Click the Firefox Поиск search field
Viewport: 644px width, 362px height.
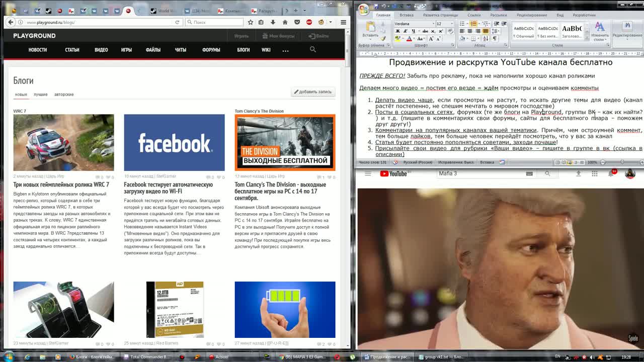[x=215, y=22]
